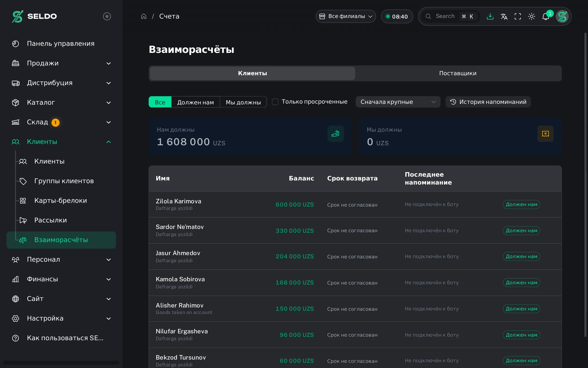Expand the Сайт sidebar section
Screen dimensions: 588x368
(61, 299)
